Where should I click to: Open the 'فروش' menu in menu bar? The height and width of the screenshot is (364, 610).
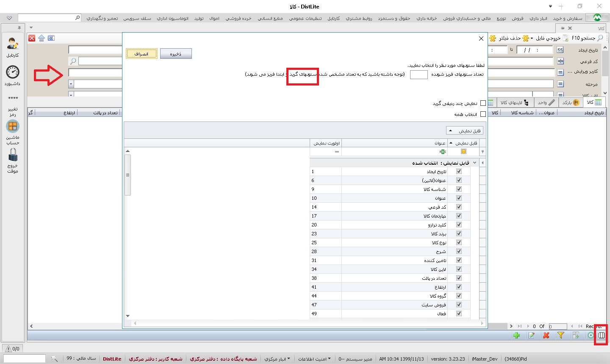(517, 19)
